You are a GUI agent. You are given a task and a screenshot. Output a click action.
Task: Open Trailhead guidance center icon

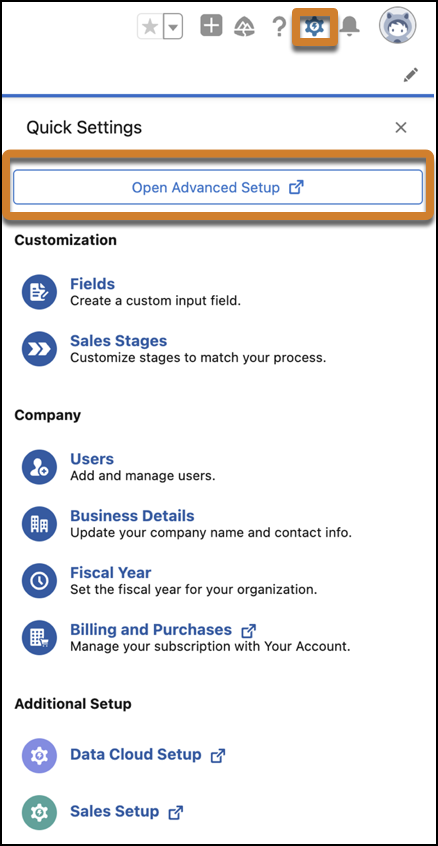click(245, 26)
